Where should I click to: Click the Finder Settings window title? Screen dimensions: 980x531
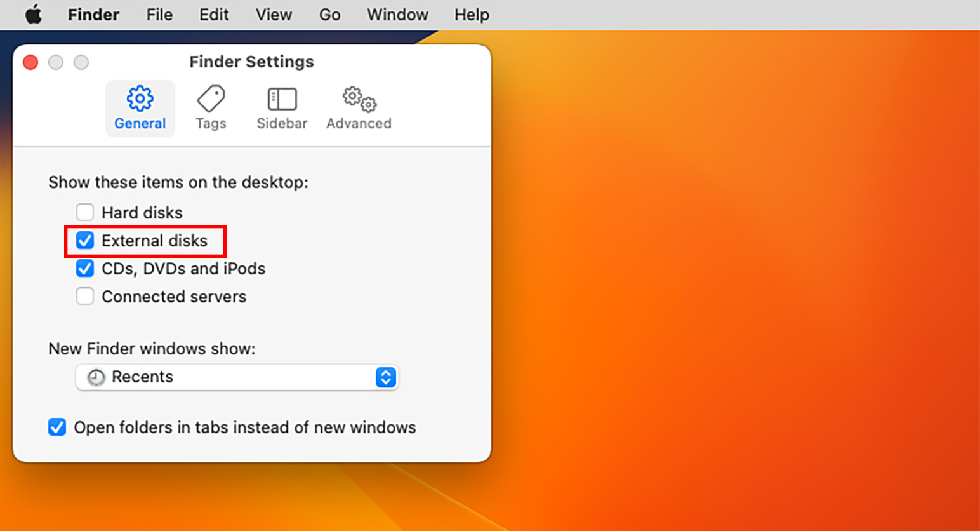coord(251,62)
